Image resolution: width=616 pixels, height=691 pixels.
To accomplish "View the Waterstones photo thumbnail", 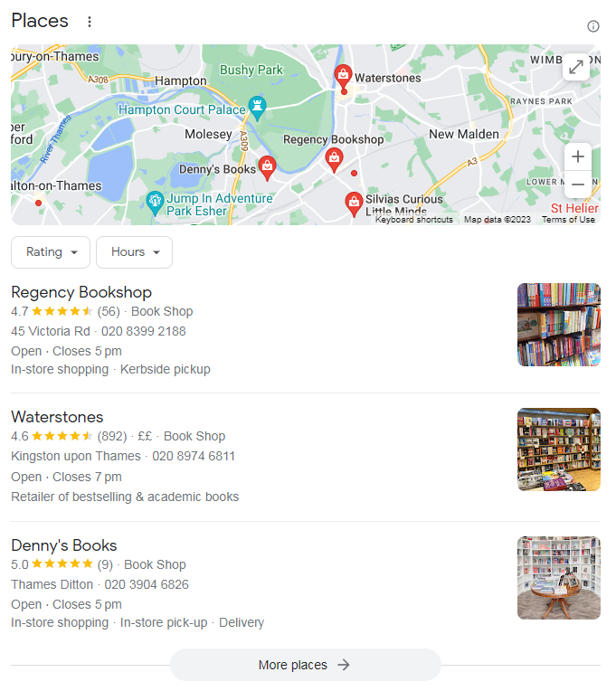I will point(559,450).
